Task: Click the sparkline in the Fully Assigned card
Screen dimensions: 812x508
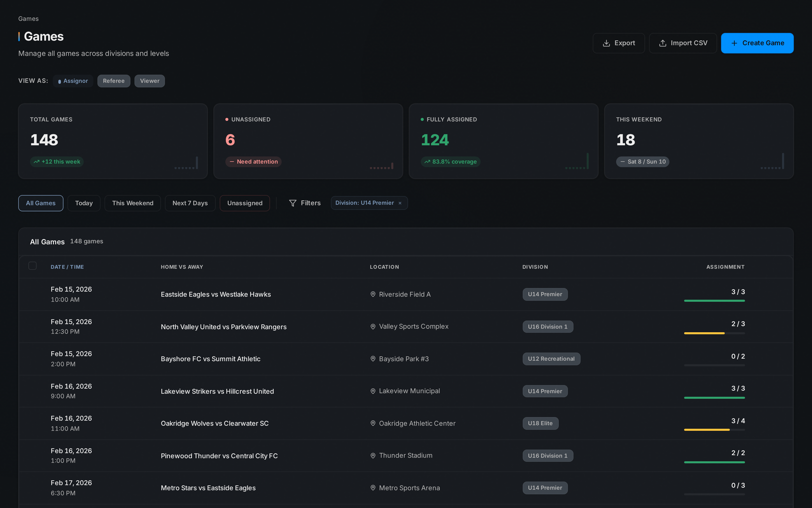Action: point(577,161)
